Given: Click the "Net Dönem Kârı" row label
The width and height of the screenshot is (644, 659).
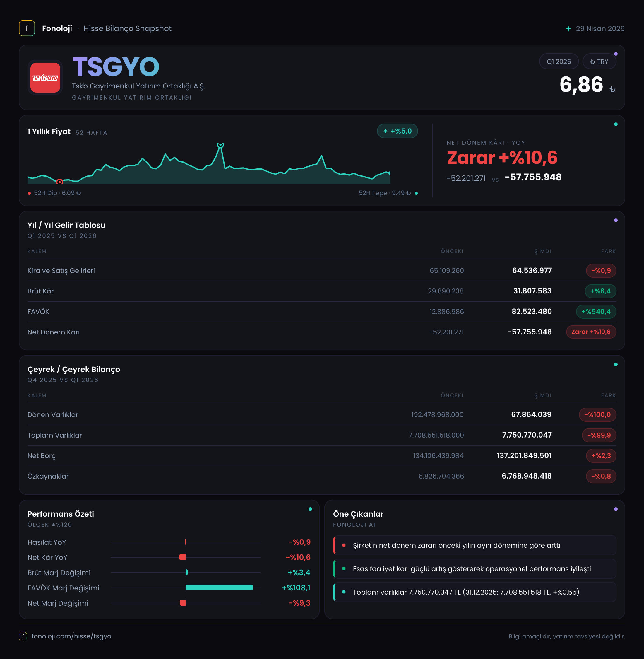Looking at the screenshot, I should click(x=54, y=332).
